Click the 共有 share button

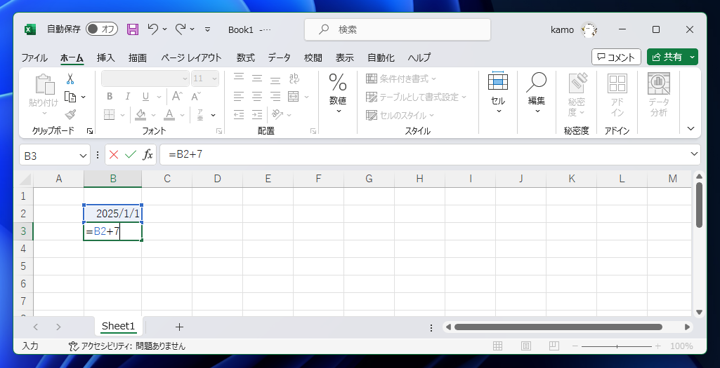coord(672,57)
